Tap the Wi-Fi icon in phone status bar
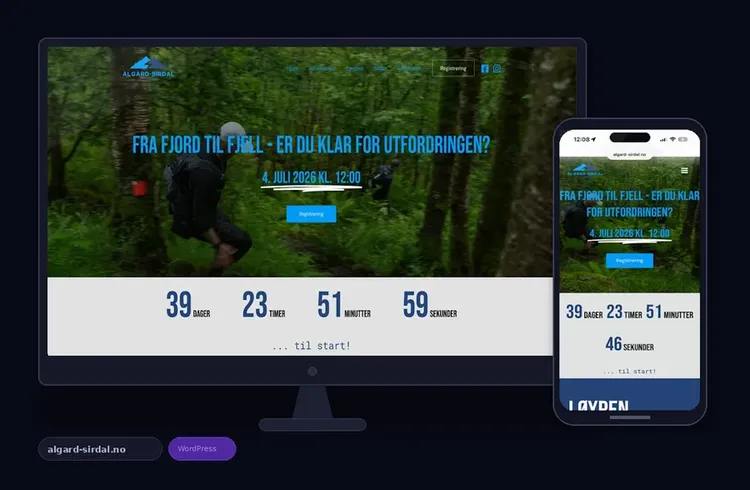This screenshot has height=490, width=750. 673,139
